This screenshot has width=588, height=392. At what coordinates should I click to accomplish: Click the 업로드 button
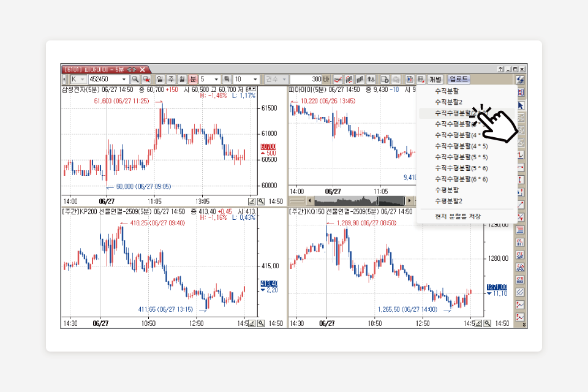coord(459,80)
